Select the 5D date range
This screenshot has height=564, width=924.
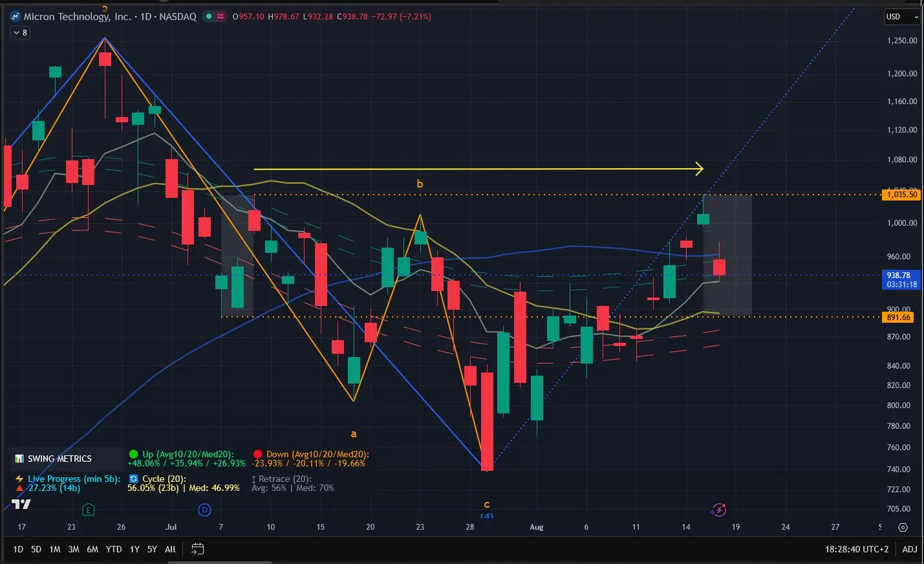coord(36,549)
